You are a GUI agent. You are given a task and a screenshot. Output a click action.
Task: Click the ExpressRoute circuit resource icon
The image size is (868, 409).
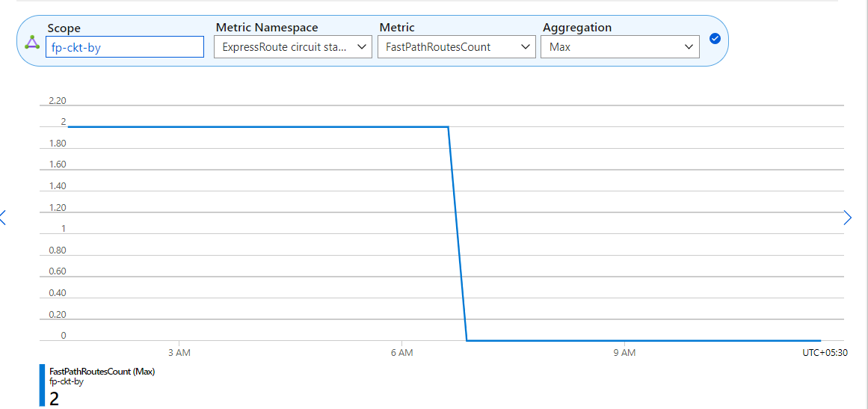pos(33,43)
